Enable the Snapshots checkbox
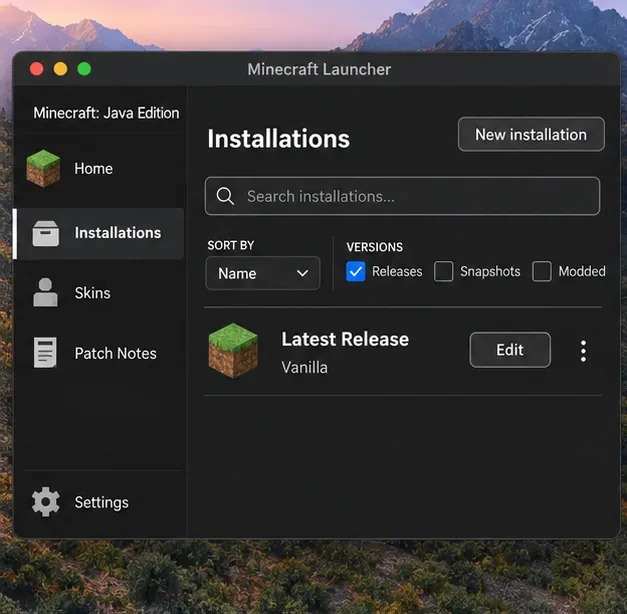The image size is (627, 614). pos(443,272)
